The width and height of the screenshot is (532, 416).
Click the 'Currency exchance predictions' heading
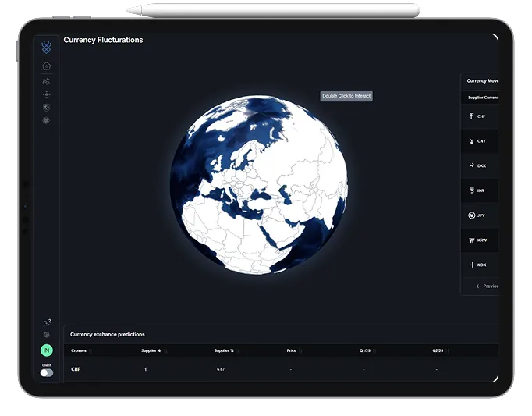coord(108,335)
